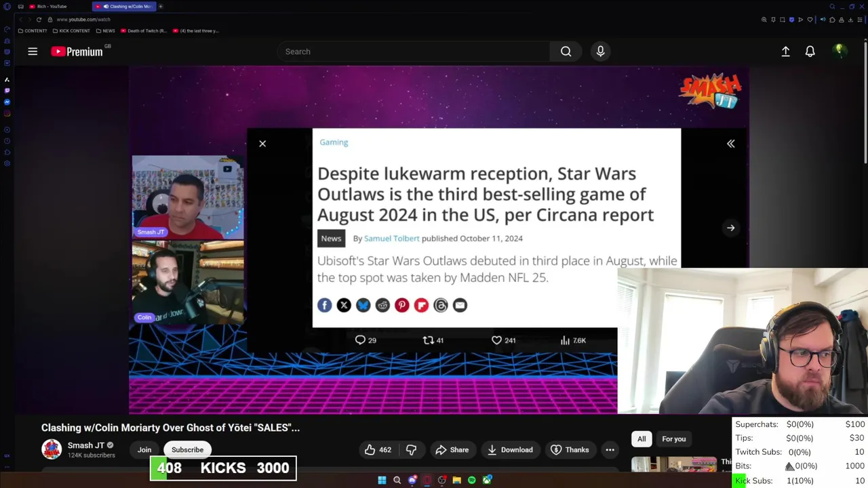Send a Thanks to the creator
This screenshot has height=488, width=868.
(570, 449)
